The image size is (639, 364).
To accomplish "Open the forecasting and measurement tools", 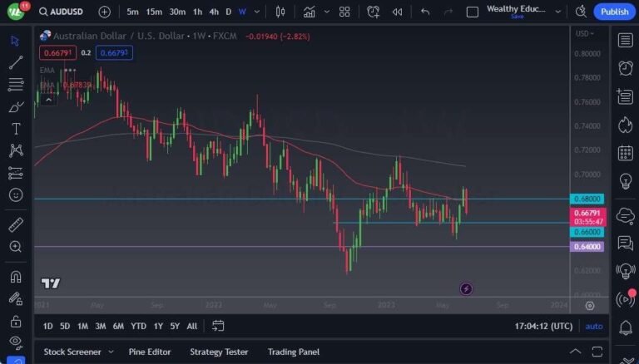I will 16,173.
